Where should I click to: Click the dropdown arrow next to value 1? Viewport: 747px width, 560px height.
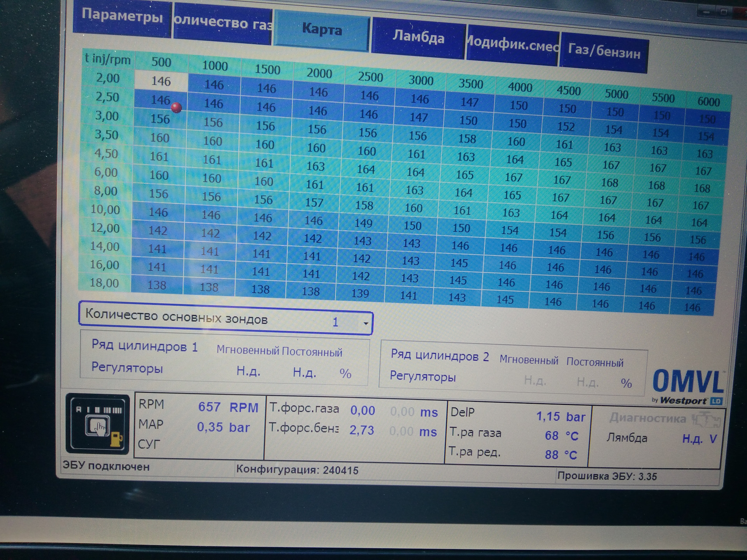365,323
